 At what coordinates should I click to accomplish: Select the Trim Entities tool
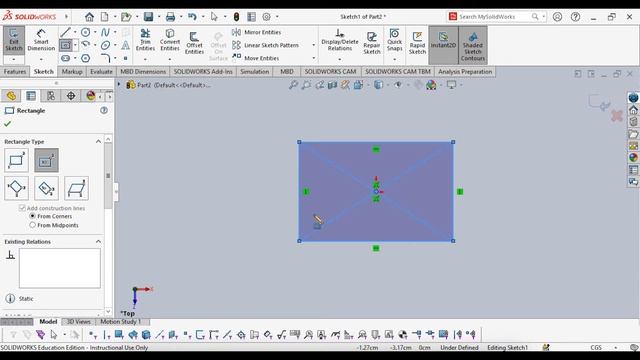pos(145,40)
